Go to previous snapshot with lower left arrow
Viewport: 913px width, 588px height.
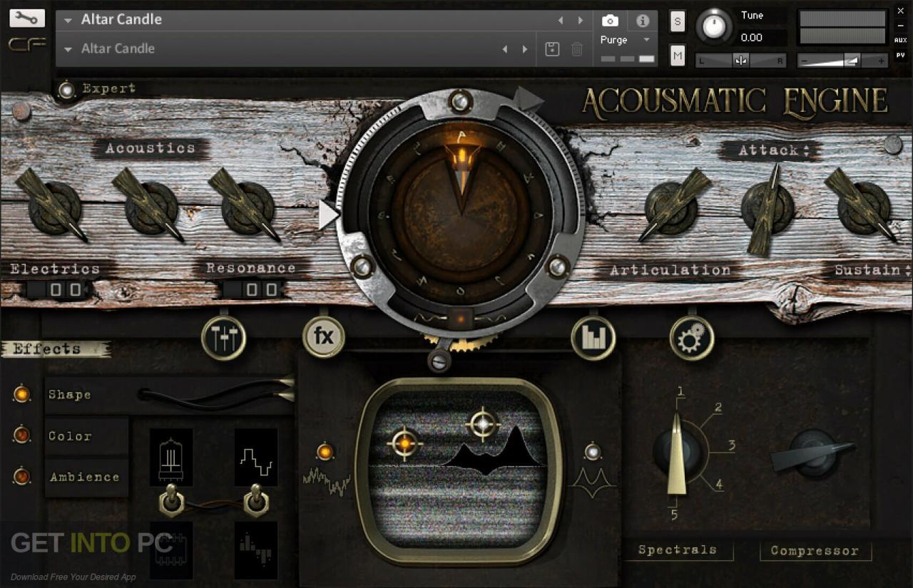coord(505,49)
